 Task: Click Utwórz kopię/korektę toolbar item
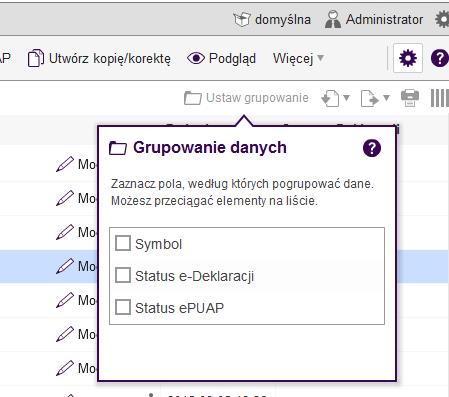point(99,59)
